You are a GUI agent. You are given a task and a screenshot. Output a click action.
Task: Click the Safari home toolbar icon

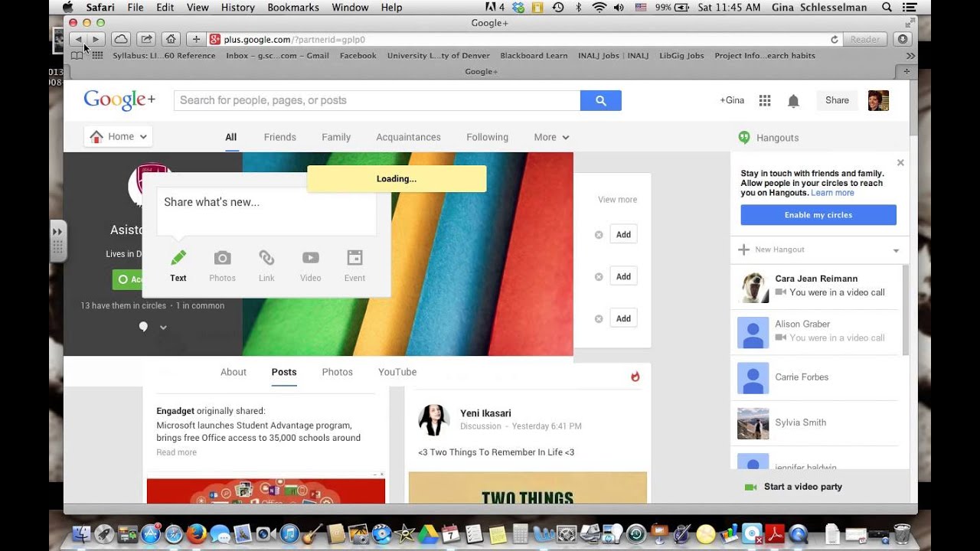pyautogui.click(x=171, y=39)
